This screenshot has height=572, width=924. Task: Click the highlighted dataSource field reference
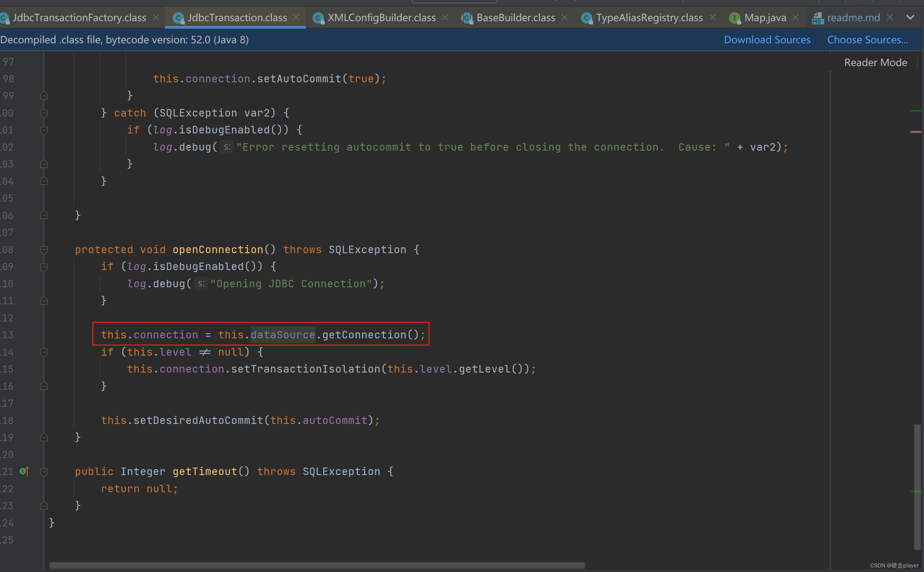[283, 335]
